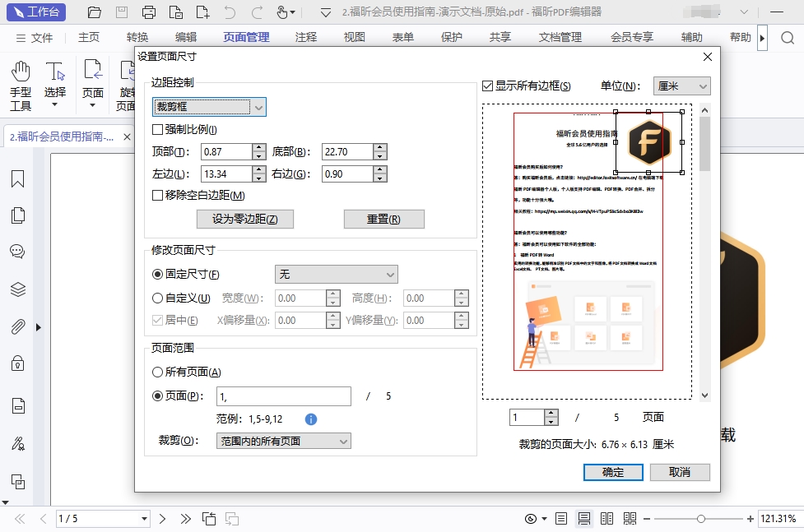Open the 范围内的所有页面 dropdown
Viewport: 804px width, 532px height.
click(x=284, y=442)
